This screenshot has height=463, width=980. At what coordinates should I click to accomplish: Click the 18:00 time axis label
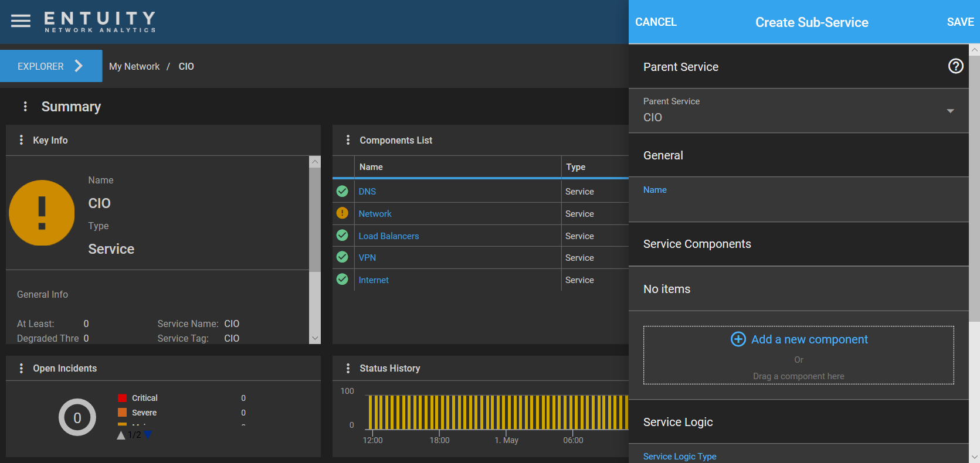[x=439, y=440]
